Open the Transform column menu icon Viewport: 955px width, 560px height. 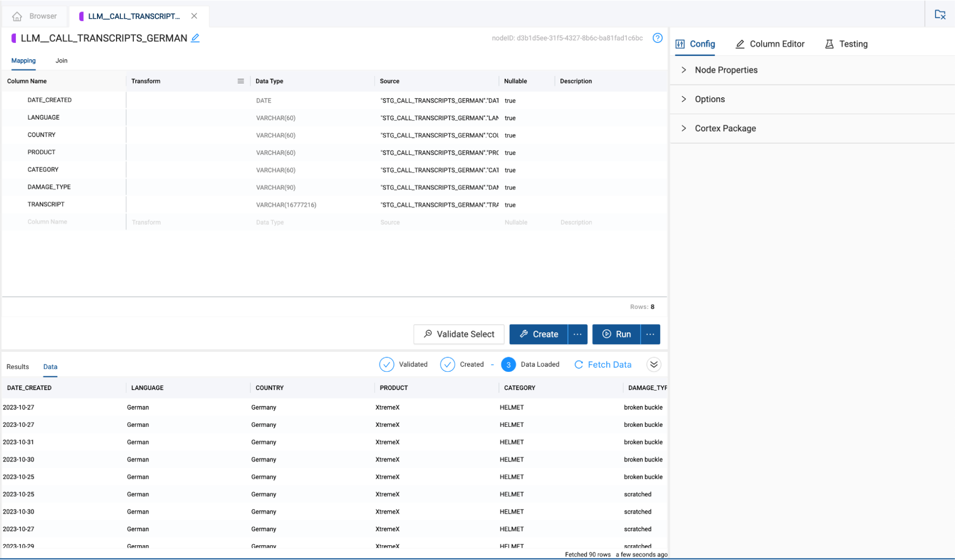click(241, 81)
